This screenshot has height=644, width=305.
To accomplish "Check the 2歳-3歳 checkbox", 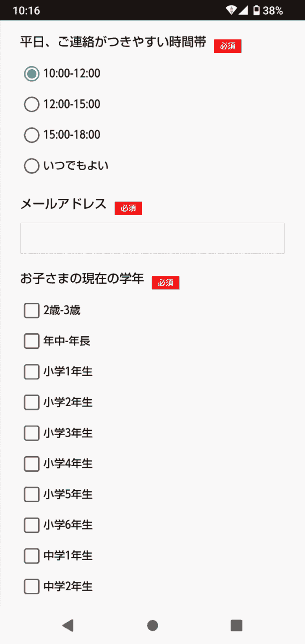I will (31, 310).
